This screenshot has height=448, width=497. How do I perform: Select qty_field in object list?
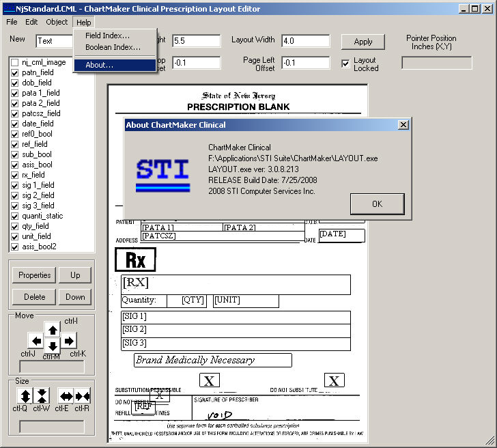coord(35,226)
